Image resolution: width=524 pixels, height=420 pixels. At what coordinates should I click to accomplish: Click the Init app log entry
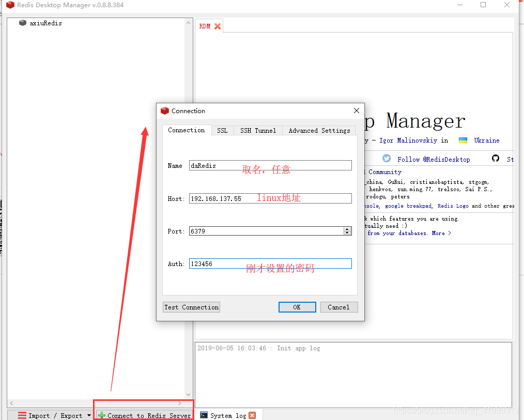pos(259,348)
